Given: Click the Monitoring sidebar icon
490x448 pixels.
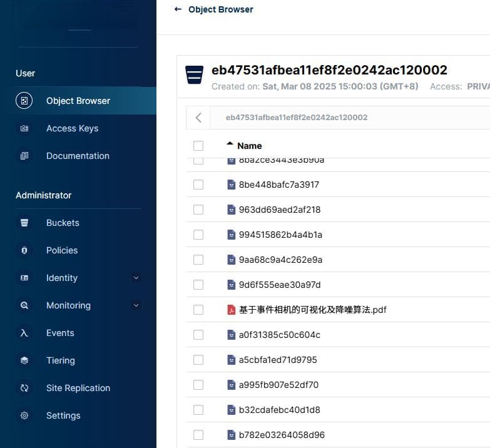Looking at the screenshot, I should (24, 305).
